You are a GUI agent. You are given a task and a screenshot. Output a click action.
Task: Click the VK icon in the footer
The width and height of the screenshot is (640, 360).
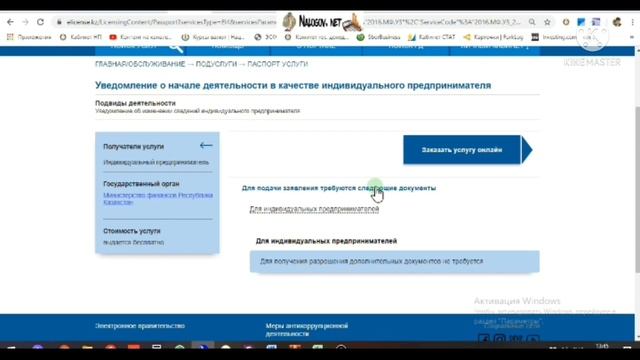click(x=516, y=339)
